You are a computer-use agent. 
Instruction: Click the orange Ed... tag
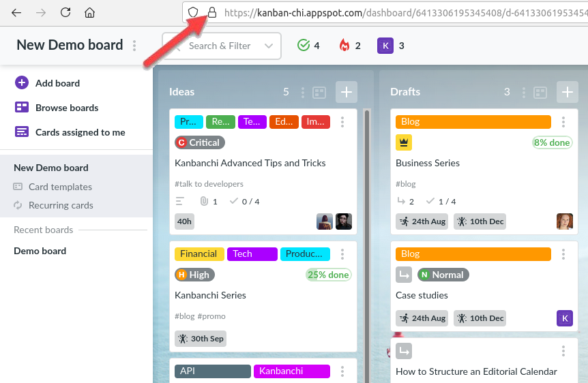284,122
